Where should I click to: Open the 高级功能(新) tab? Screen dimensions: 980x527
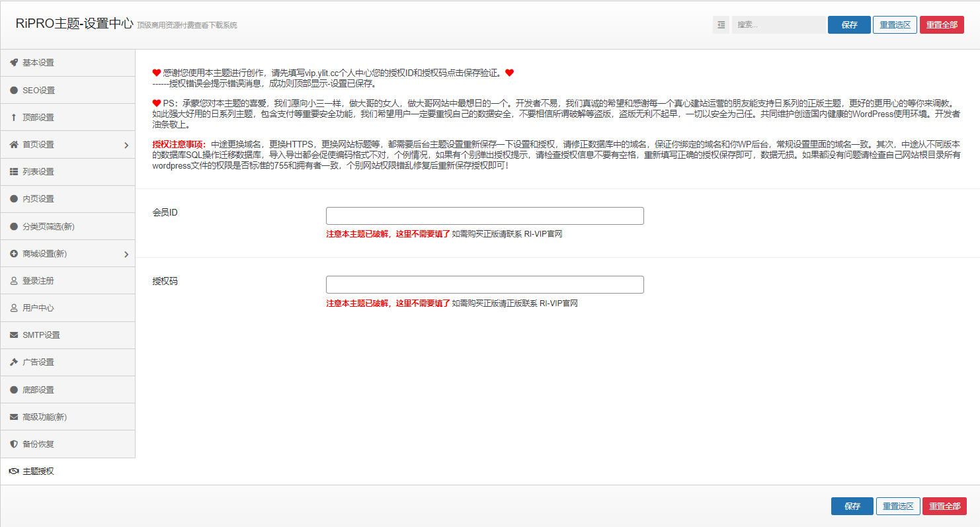click(x=67, y=417)
